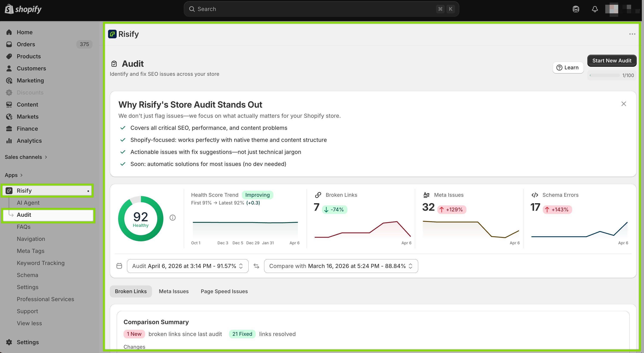Open FAQs in Risify menu
The image size is (644, 353).
pos(23,227)
